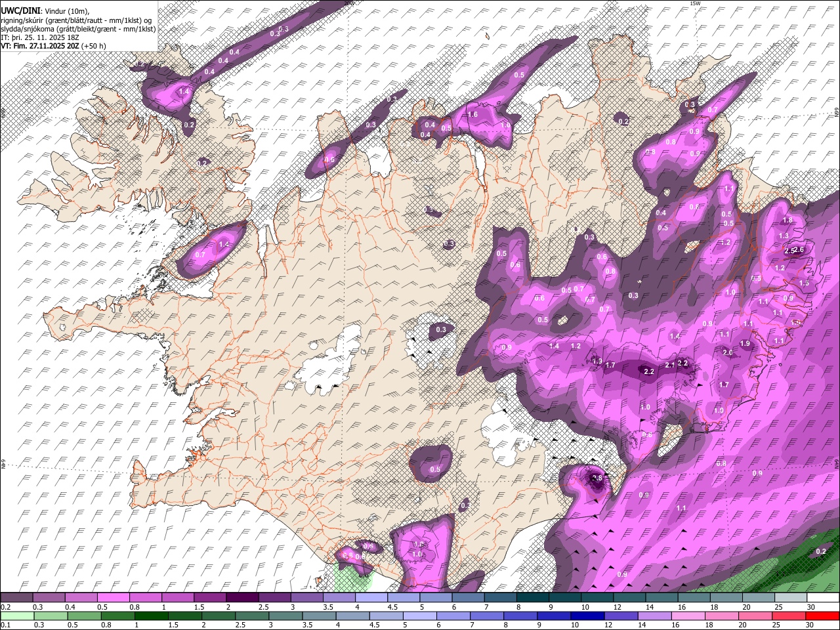The image size is (840, 630).
Task: Click the 2.0 value on the map
Action: (728, 352)
